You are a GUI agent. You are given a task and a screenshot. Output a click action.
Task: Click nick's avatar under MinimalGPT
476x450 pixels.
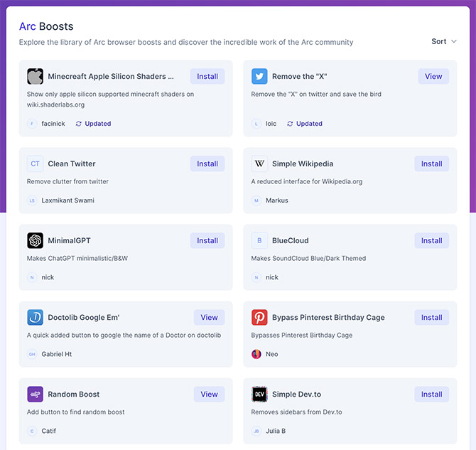pyautogui.click(x=32, y=277)
